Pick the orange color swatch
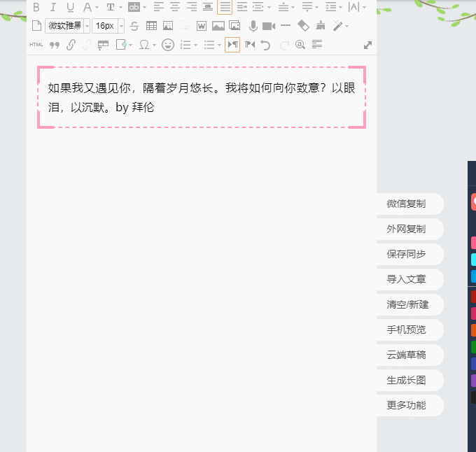This screenshot has width=476, height=452. click(474, 330)
